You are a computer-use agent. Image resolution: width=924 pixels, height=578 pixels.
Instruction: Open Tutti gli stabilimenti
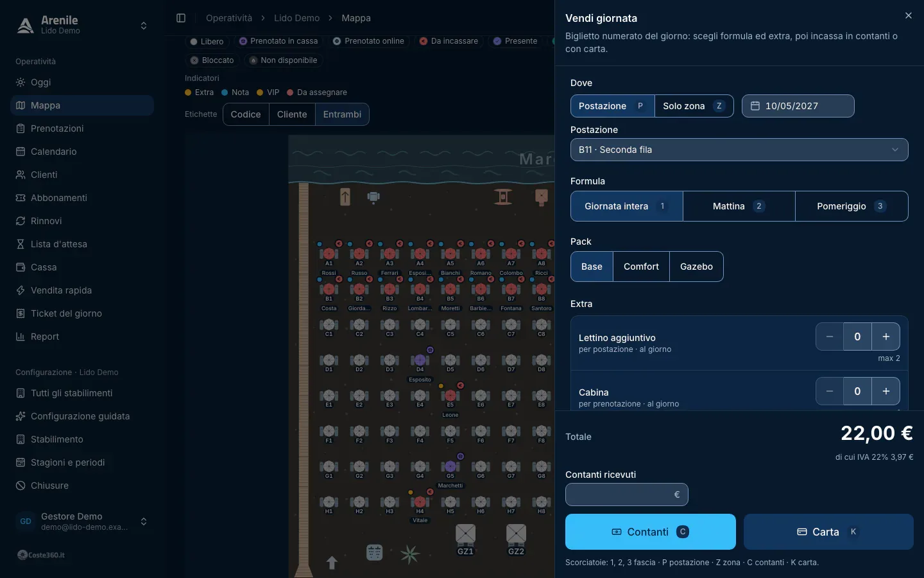click(82, 393)
